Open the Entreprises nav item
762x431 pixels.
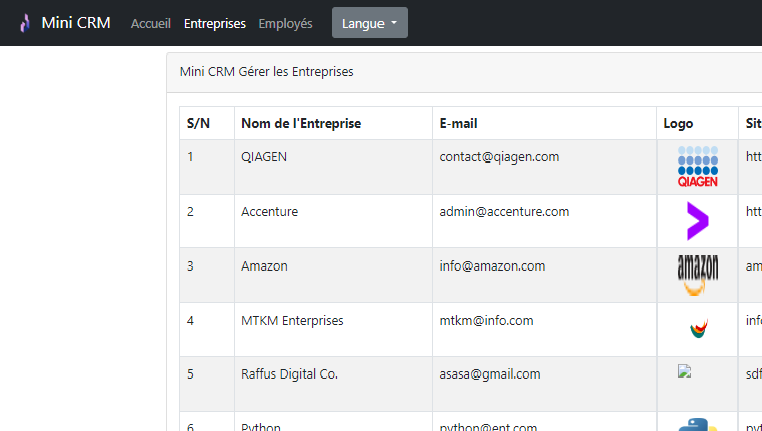point(215,23)
